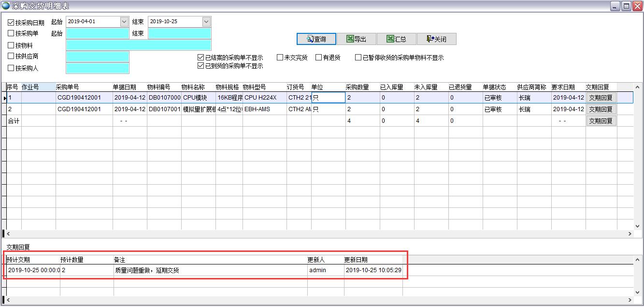Check the 有退货 option
This screenshot has height=307, width=644.
(x=317, y=57)
